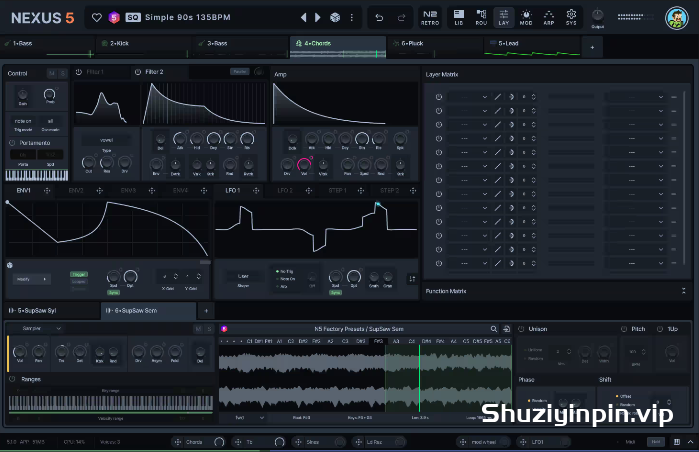Open the ARP arpeggiator view

click(x=549, y=17)
